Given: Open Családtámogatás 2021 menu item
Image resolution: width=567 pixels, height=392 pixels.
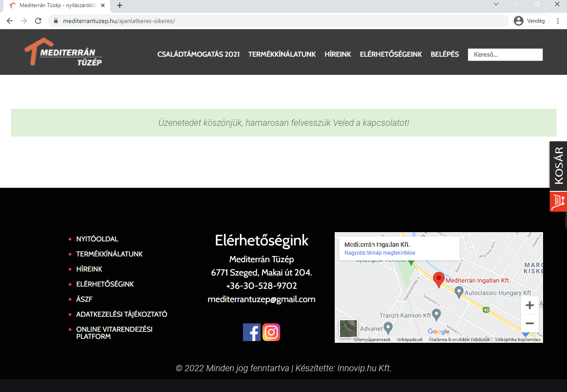Looking at the screenshot, I should coord(198,54).
